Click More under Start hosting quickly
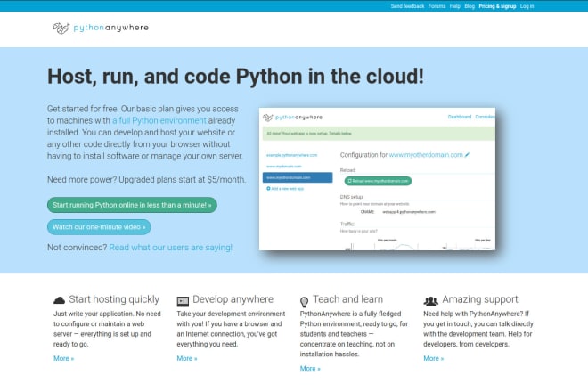588x392 pixels. 64,358
